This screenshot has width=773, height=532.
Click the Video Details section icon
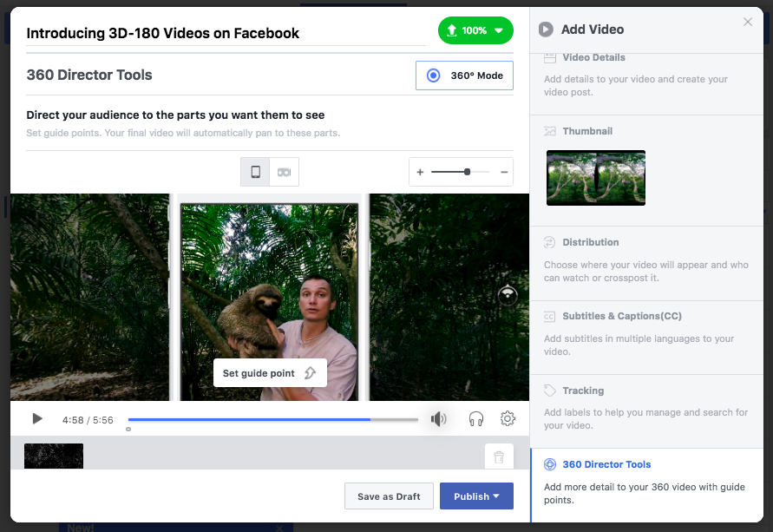[549, 57]
